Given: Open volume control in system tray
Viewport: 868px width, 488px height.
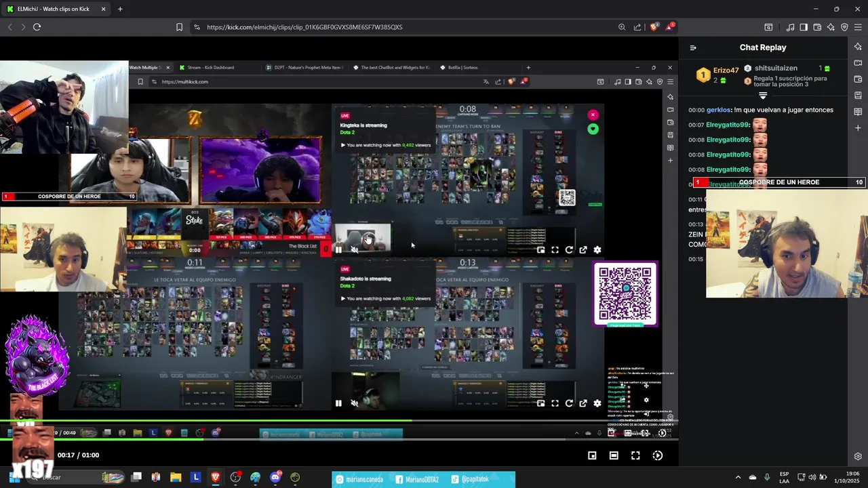Looking at the screenshot, I should (x=812, y=477).
